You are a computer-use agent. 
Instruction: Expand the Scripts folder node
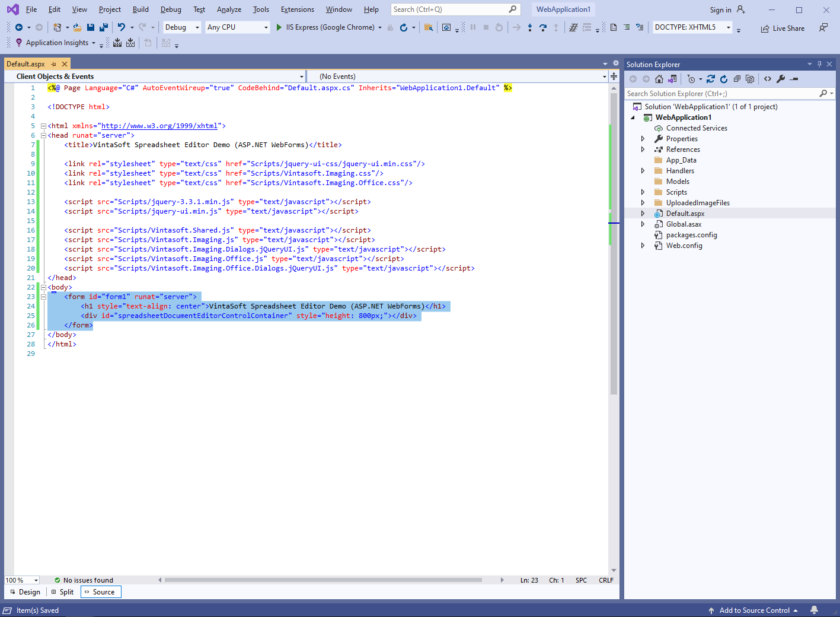[643, 192]
